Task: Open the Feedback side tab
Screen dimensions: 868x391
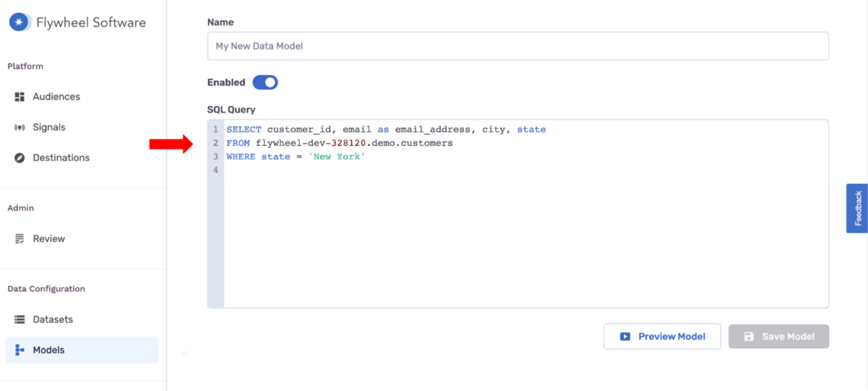Action: click(x=857, y=208)
